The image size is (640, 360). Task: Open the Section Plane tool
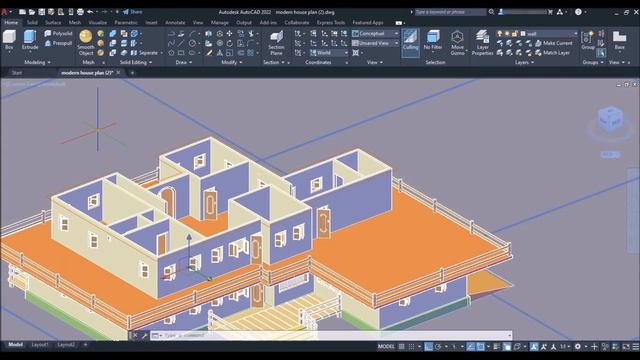point(276,42)
